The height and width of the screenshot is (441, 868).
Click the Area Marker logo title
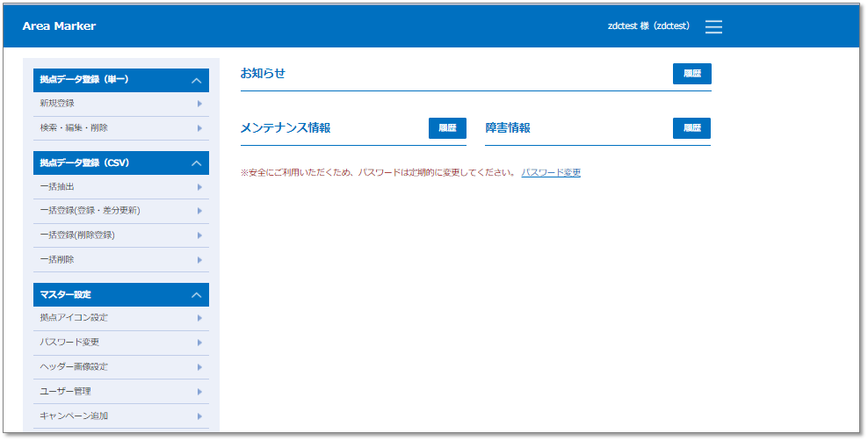pyautogui.click(x=59, y=26)
